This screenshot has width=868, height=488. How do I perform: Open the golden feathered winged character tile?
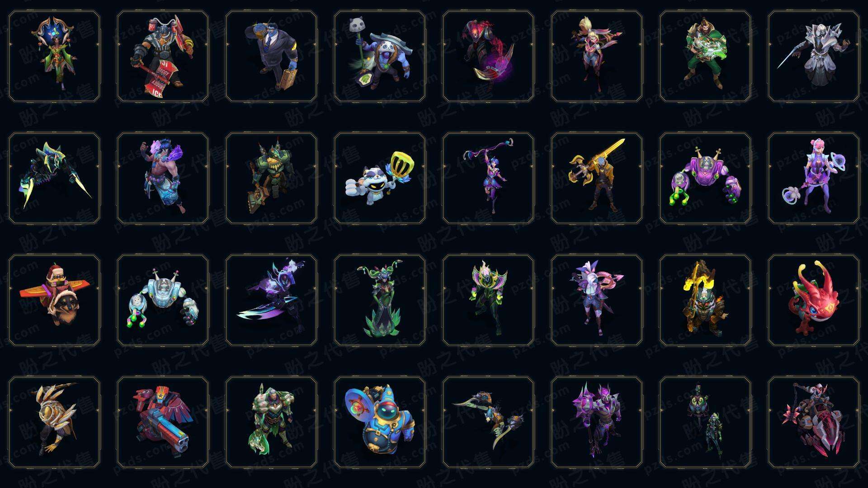[54, 422]
